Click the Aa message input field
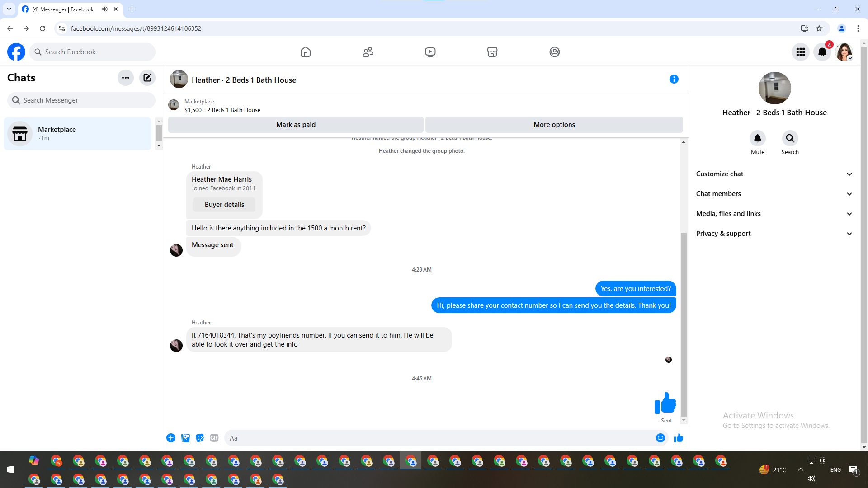Screen dimensions: 868x488 (x=439, y=438)
